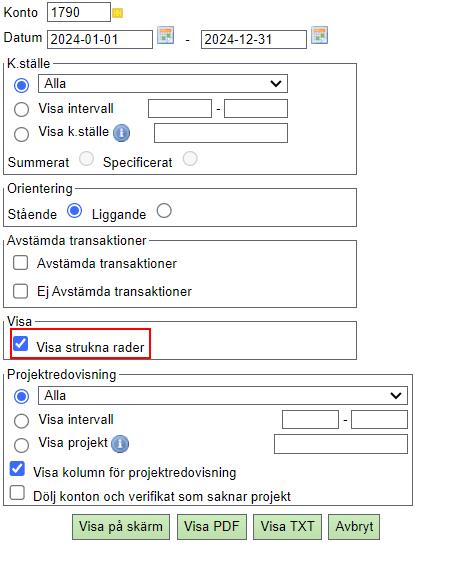Viewport: 449px width, 562px height.
Task: Expand the Projektredovisning Alla dropdown
Action: pos(223,396)
